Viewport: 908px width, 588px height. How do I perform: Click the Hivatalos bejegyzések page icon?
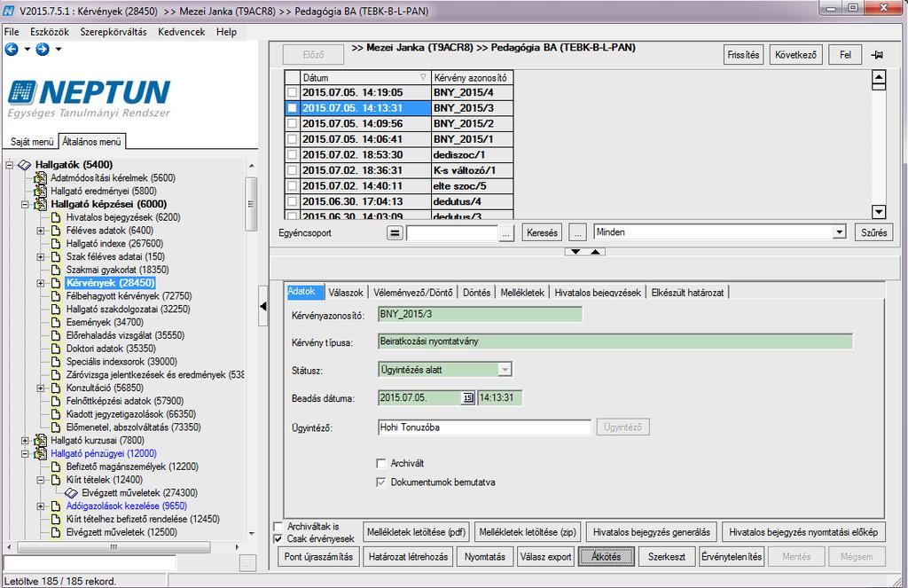[x=56, y=218]
